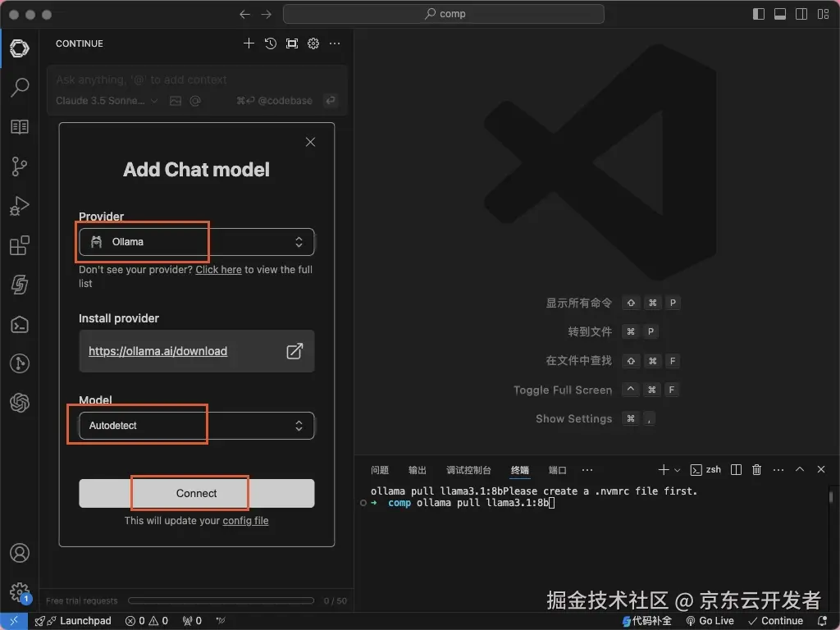Select the 终端 panel tab
840x630 pixels.
pyautogui.click(x=519, y=470)
